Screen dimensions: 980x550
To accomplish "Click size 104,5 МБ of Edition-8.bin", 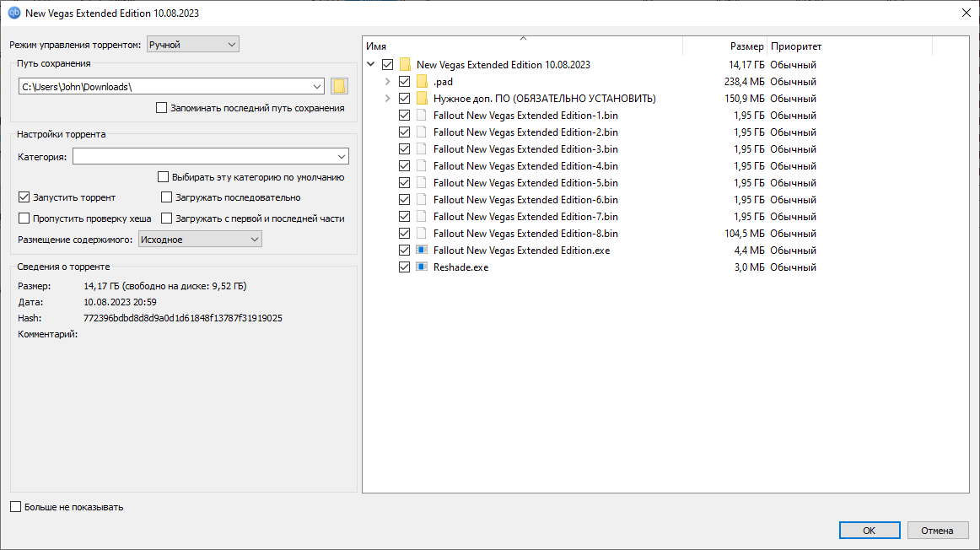I will (745, 233).
